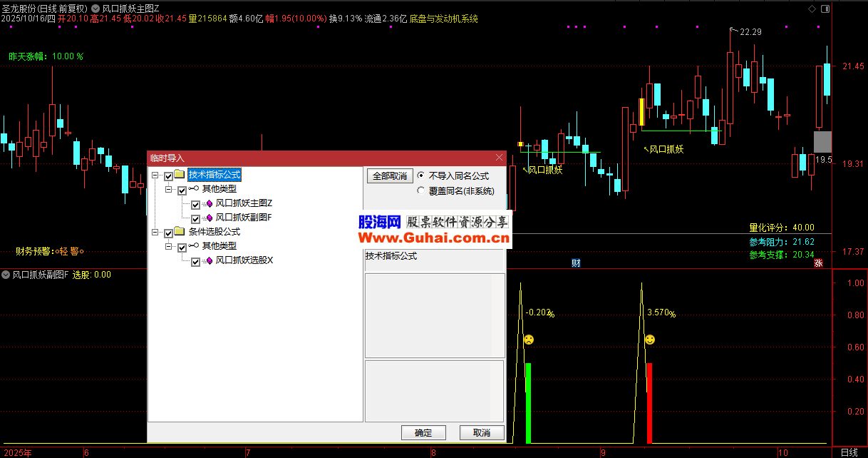Click the 条件选股公式 folder icon
This screenshot has width=868, height=458.
click(180, 232)
